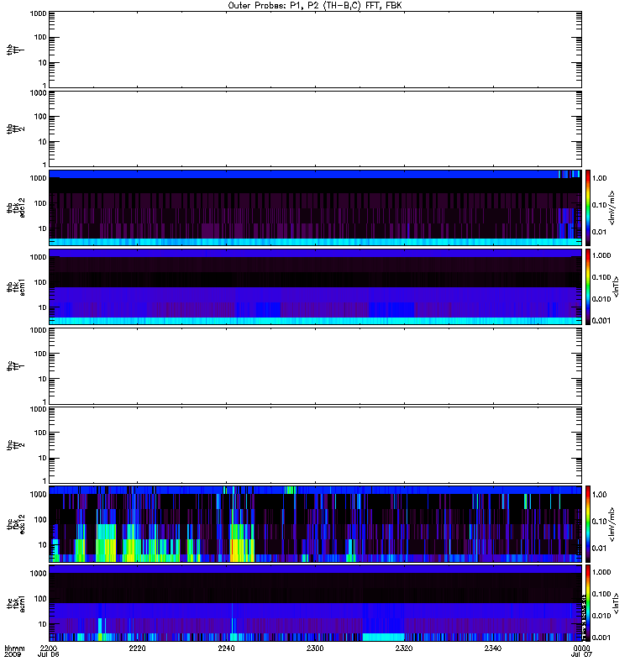Viewport: 630px width, 672px height.
Task: Click the '<|mV/m|>' unit label beside thc edc12
Action: (612, 524)
